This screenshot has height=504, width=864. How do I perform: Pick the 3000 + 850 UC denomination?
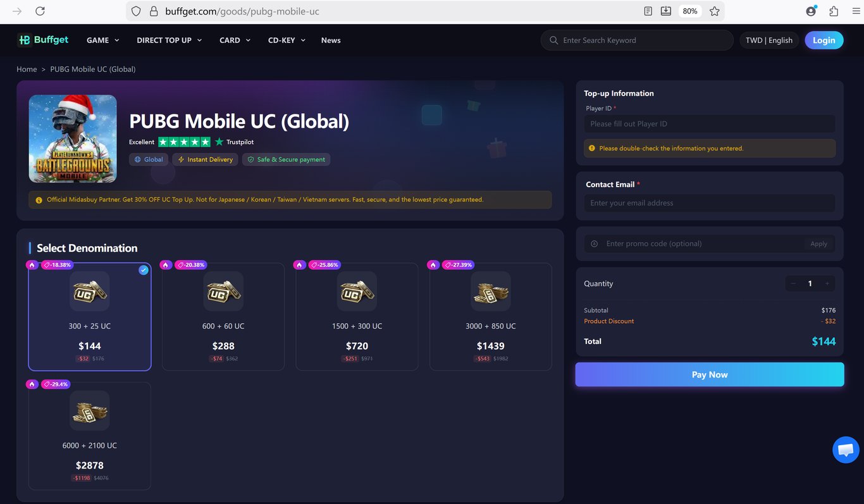[491, 317]
